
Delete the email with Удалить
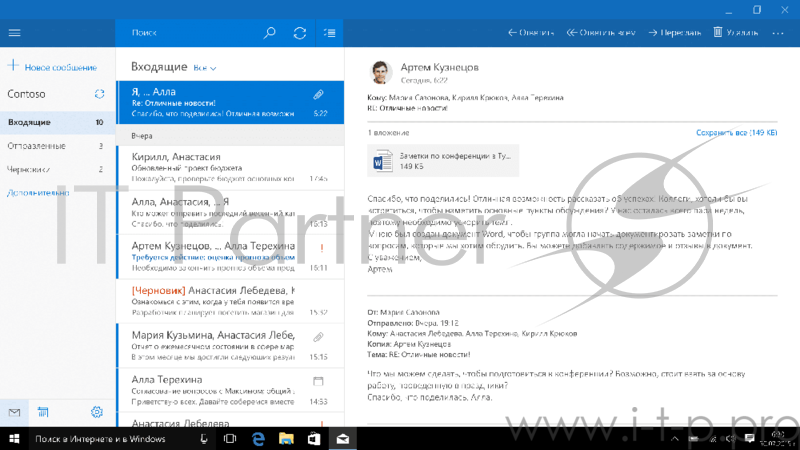(x=736, y=33)
